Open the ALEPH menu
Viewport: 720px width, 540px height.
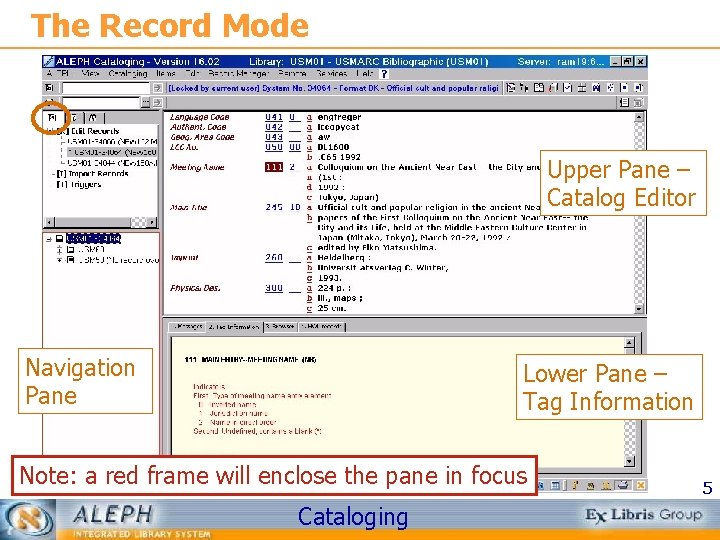(57, 73)
